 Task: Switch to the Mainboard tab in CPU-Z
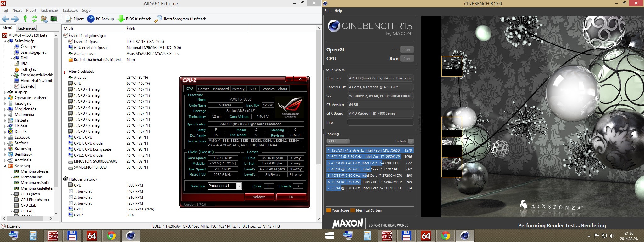[x=221, y=89]
